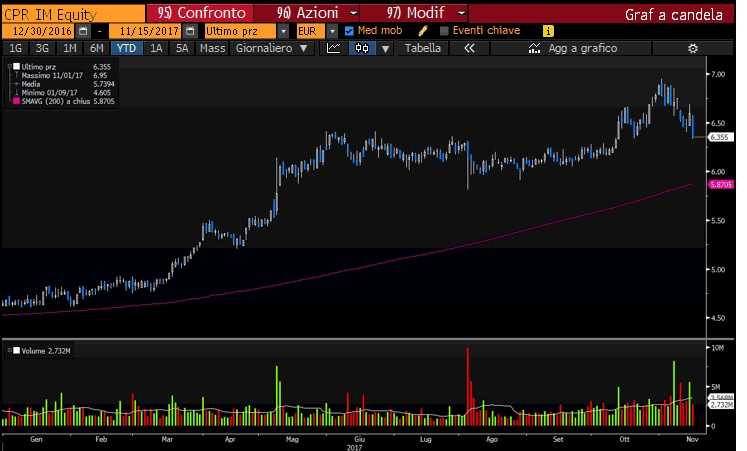This screenshot has width=747, height=451.
Task: Click the SMAVG (200) pink legend swatch
Action: [x=17, y=101]
